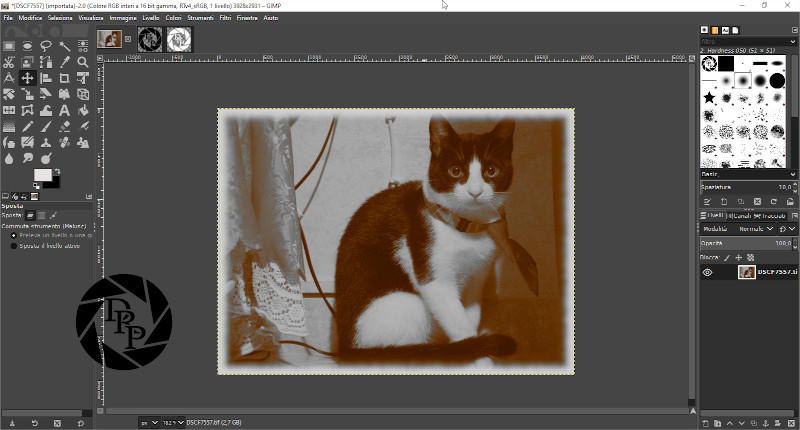Select the Ellipse Select tool
The image size is (800, 430).
tap(28, 46)
